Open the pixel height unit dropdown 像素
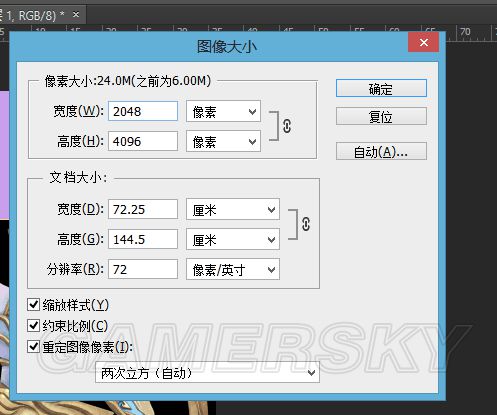Viewport: 497px width, 415px height. (223, 141)
